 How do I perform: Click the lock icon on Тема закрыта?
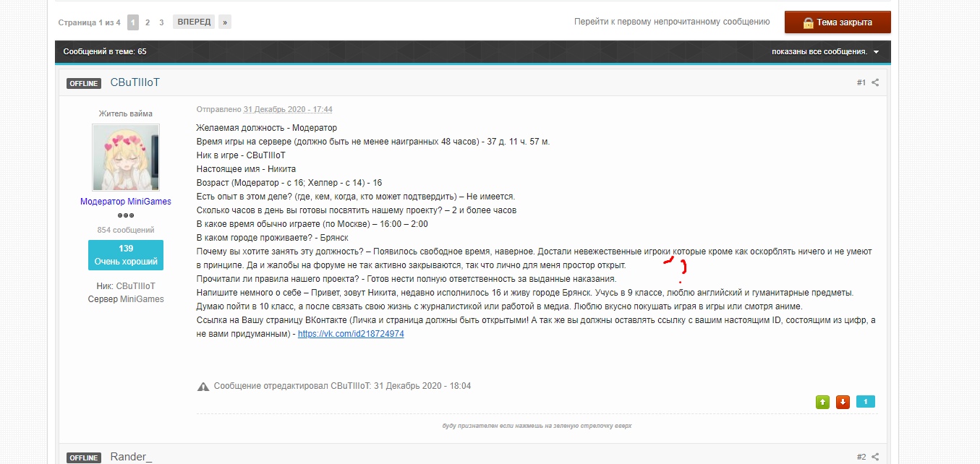coord(808,22)
